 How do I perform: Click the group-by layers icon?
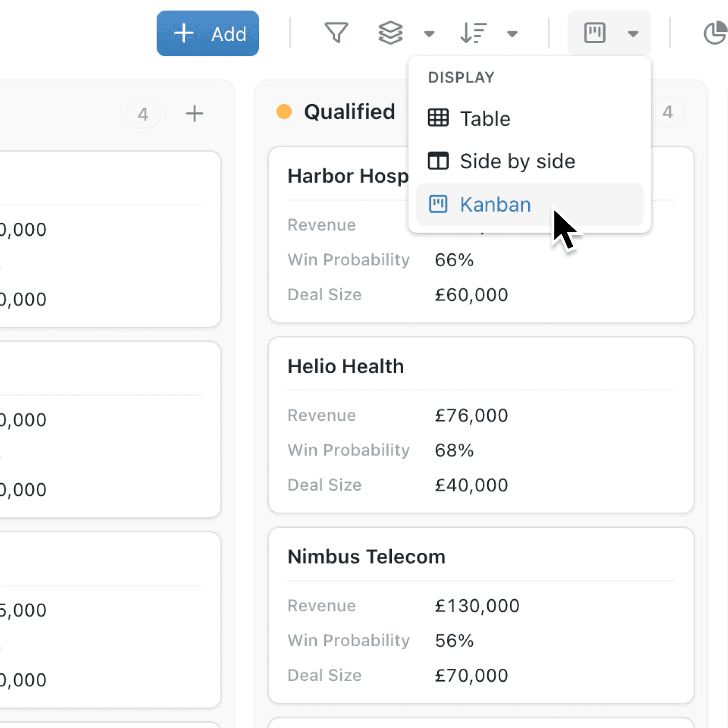click(390, 33)
